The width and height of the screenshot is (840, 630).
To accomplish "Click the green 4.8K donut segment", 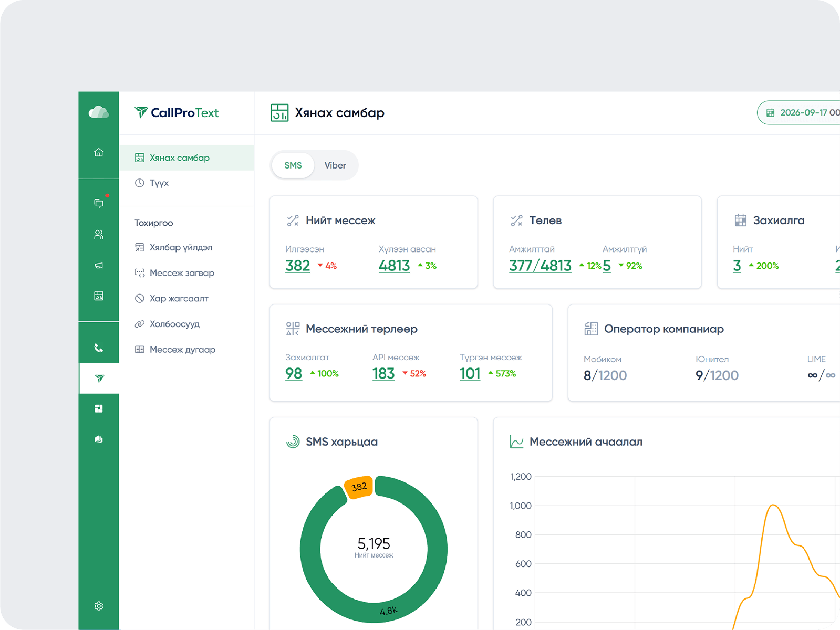I will [x=389, y=611].
